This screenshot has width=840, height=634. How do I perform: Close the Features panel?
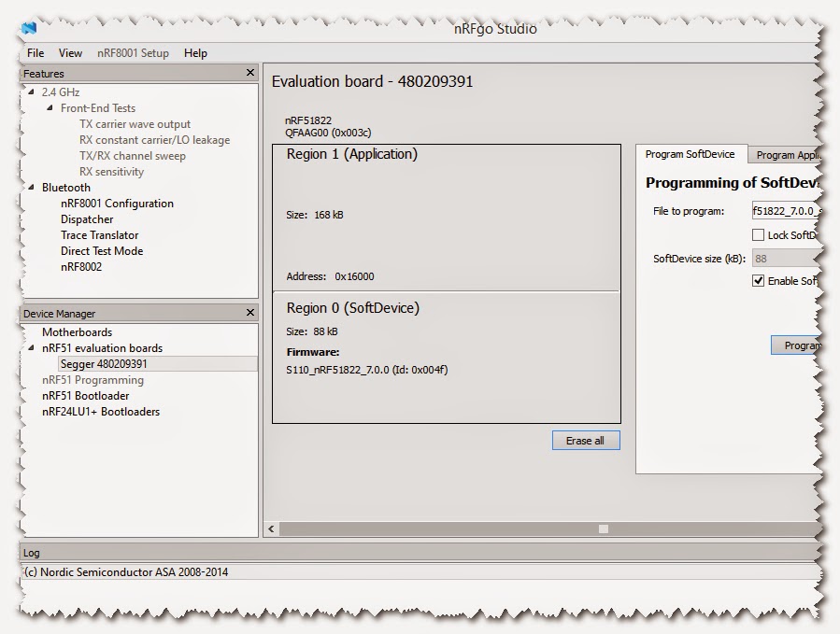(x=250, y=73)
